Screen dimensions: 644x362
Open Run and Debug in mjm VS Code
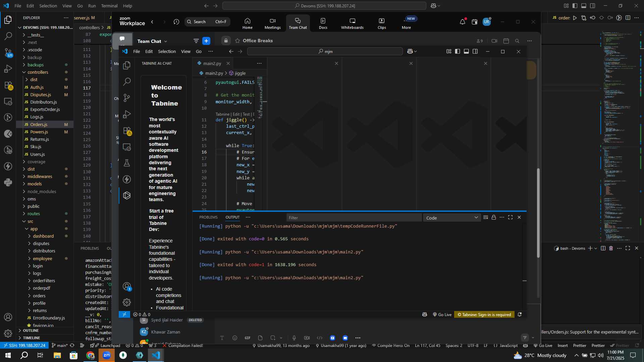click(x=127, y=114)
